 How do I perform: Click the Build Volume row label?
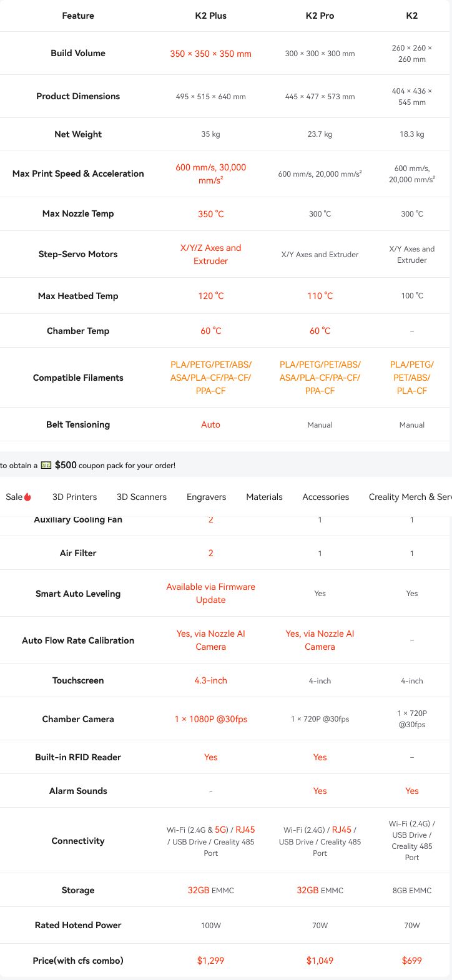(78, 53)
